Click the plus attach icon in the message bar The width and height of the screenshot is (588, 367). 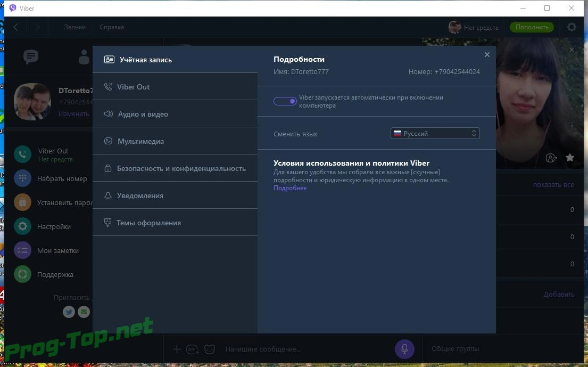177,349
